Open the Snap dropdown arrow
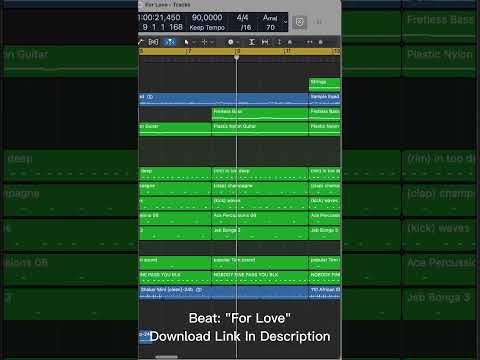 (238, 42)
